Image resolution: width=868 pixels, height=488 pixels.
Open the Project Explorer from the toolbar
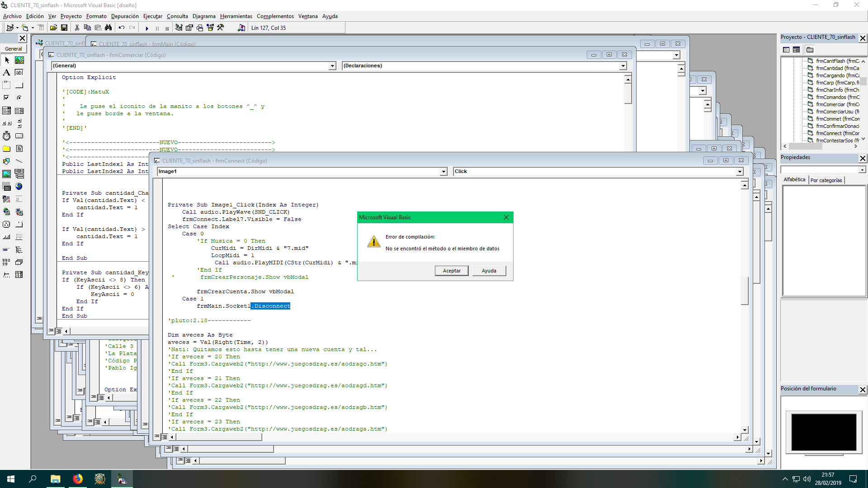(179, 28)
